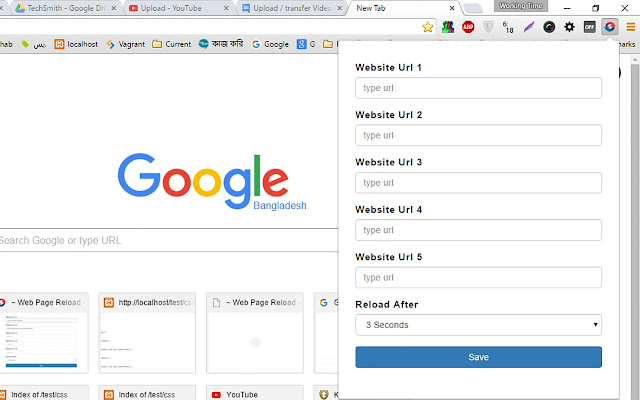Toggle the OFF extension icon

coord(589,27)
